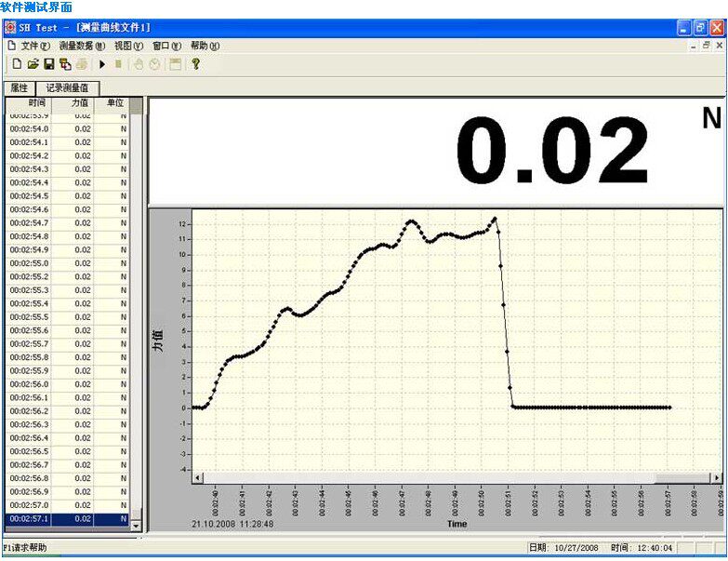This screenshot has height=561, width=728.
Task: Switch to the 属性 tab
Action: [x=19, y=87]
